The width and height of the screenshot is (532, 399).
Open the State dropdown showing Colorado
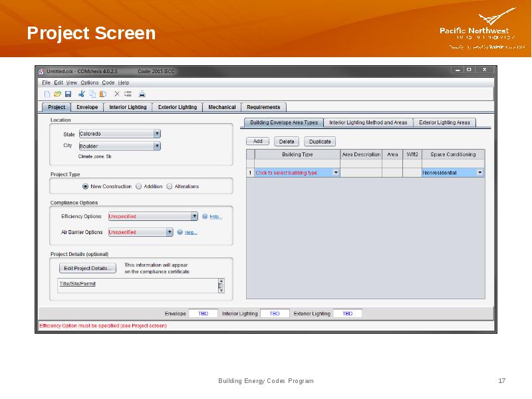[x=120, y=134]
